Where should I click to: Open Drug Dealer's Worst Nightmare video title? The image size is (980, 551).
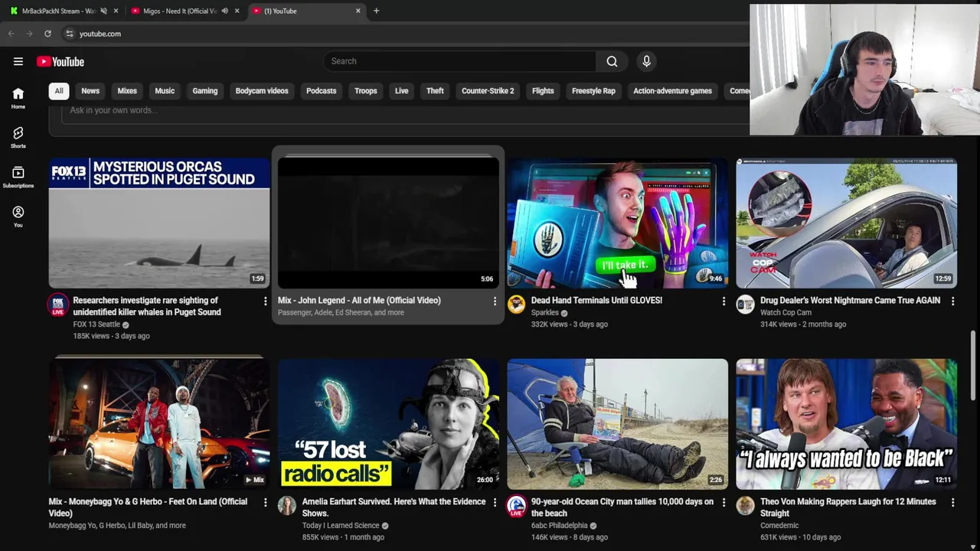[850, 301]
